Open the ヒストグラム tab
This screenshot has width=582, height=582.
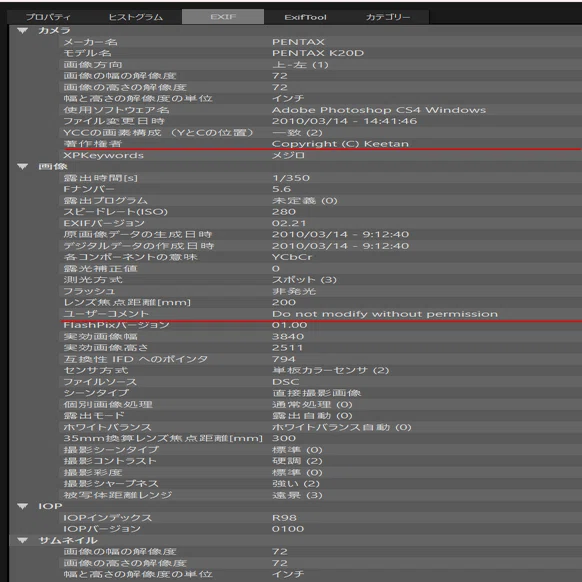[x=135, y=17]
